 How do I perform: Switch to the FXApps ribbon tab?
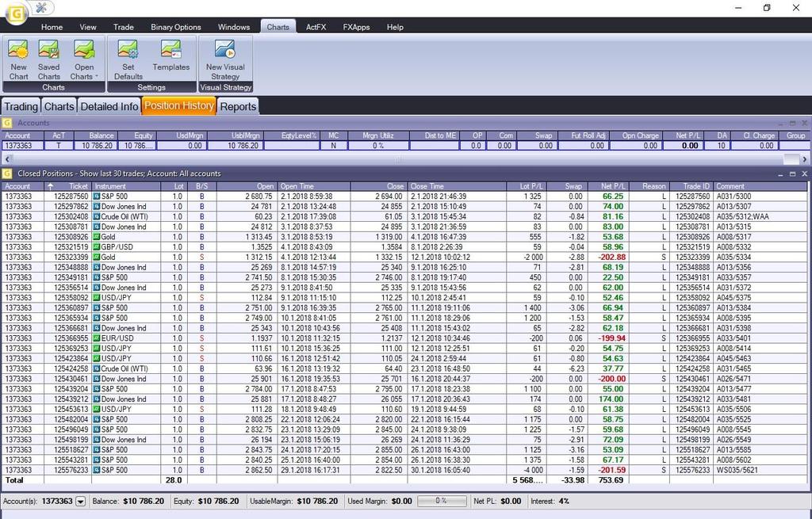tap(356, 27)
